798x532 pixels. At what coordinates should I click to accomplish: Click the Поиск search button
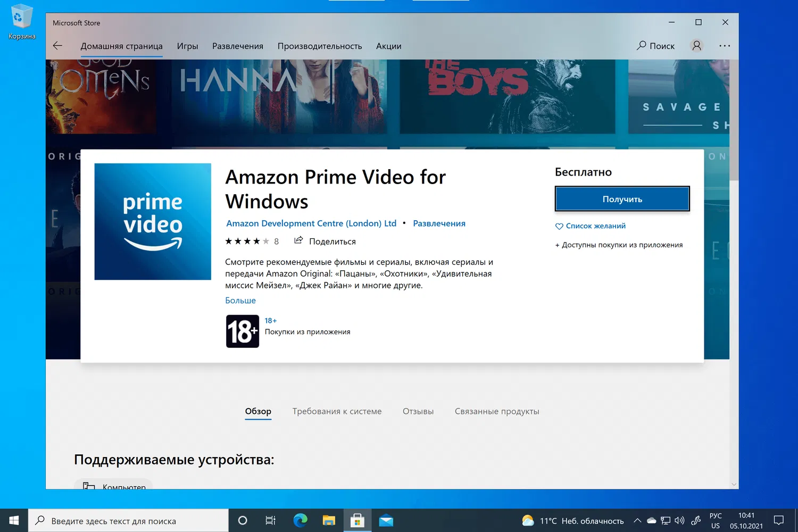point(655,46)
